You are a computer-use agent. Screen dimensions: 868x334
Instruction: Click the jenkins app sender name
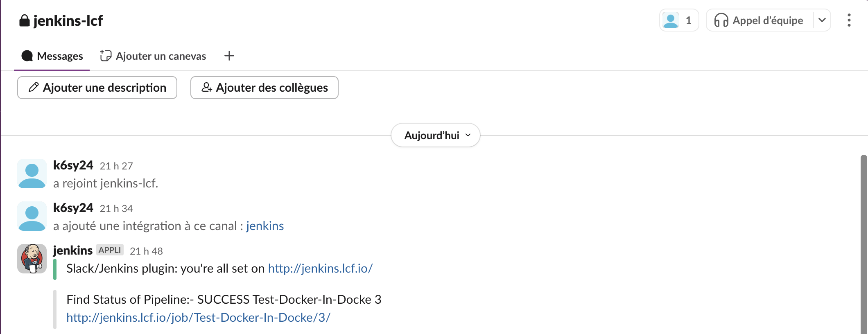(73, 250)
